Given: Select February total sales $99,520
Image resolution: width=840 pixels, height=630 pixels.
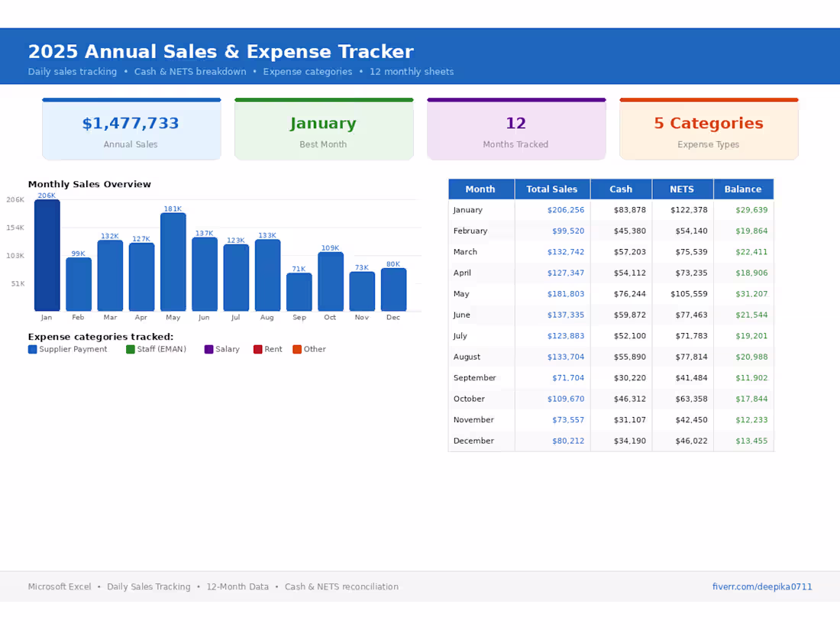Looking at the screenshot, I should click(x=568, y=231).
